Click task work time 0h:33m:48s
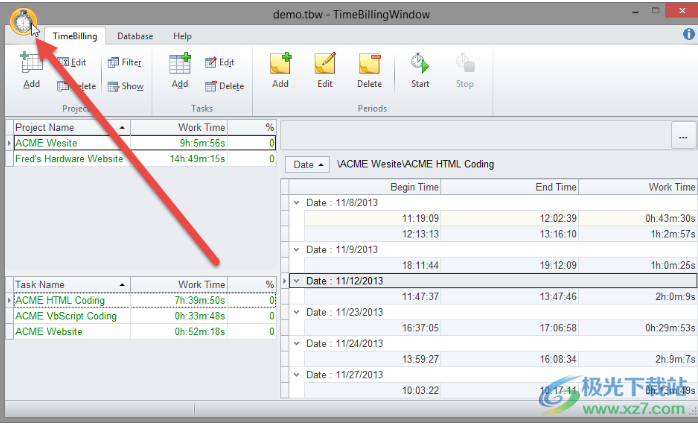The height and width of the screenshot is (425, 698). (x=179, y=316)
